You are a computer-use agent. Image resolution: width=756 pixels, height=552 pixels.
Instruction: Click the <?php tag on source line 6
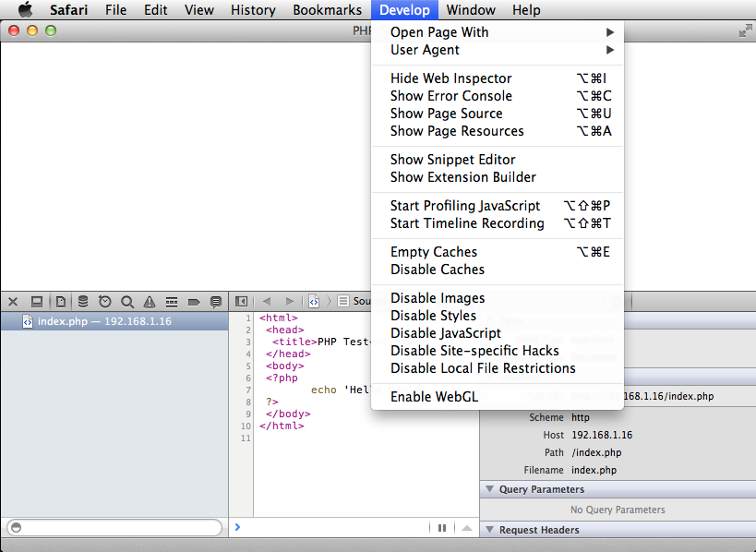(x=282, y=378)
